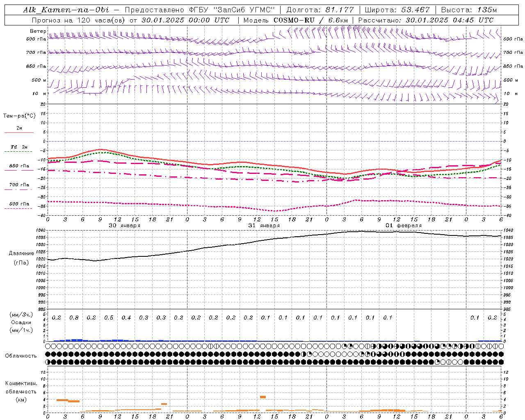Click the Ветер wind panel label

click(38, 31)
